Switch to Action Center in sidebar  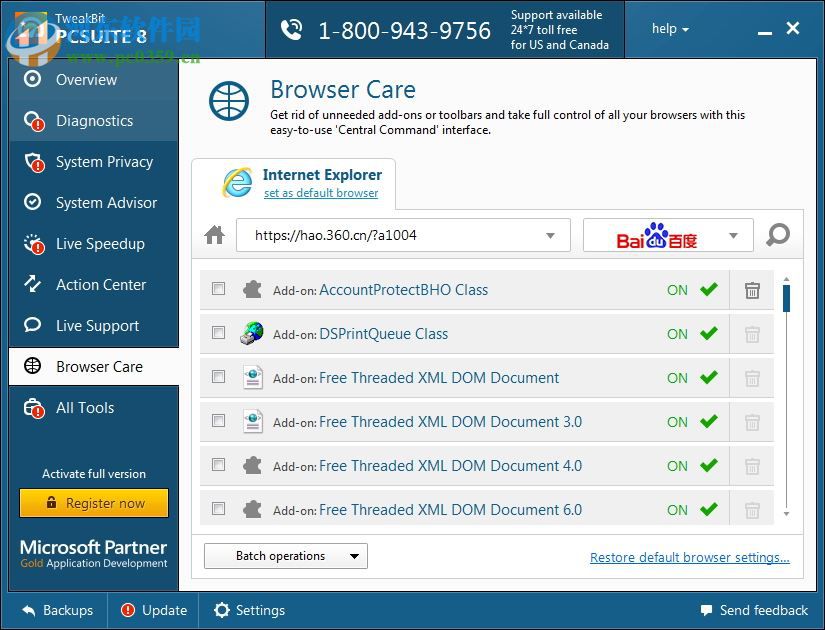[94, 285]
